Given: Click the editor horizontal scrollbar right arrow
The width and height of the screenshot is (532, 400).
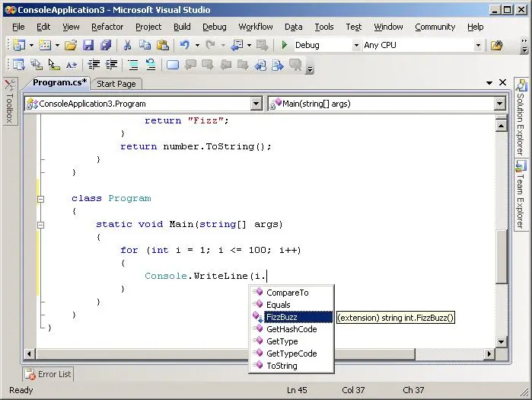Looking at the screenshot, I should coord(489,354).
